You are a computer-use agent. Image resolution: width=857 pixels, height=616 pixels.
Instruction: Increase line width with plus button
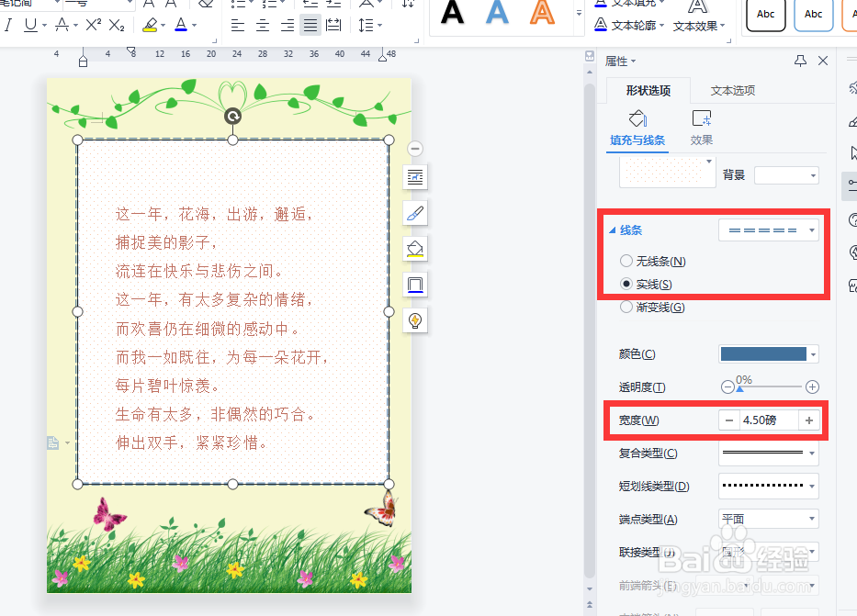point(809,420)
